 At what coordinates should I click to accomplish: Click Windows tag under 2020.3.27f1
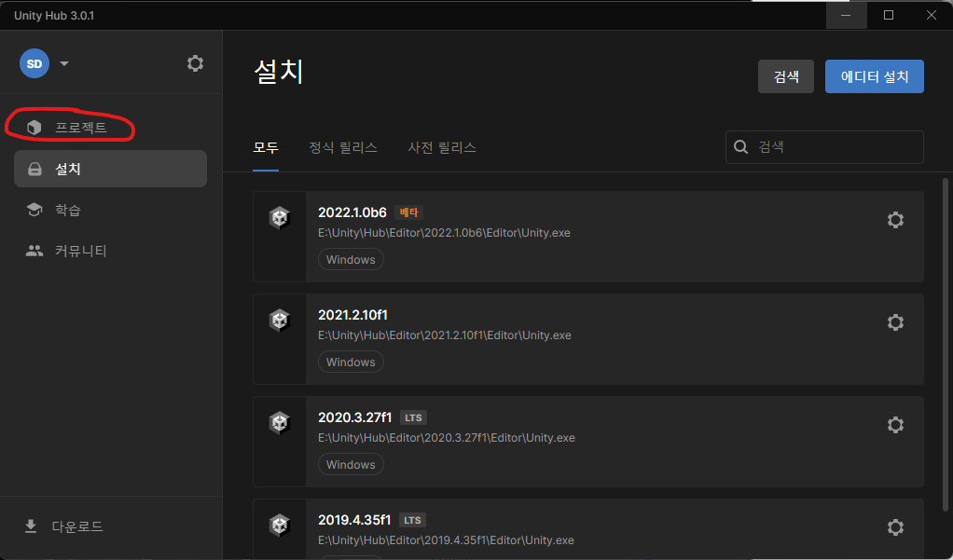pos(351,465)
